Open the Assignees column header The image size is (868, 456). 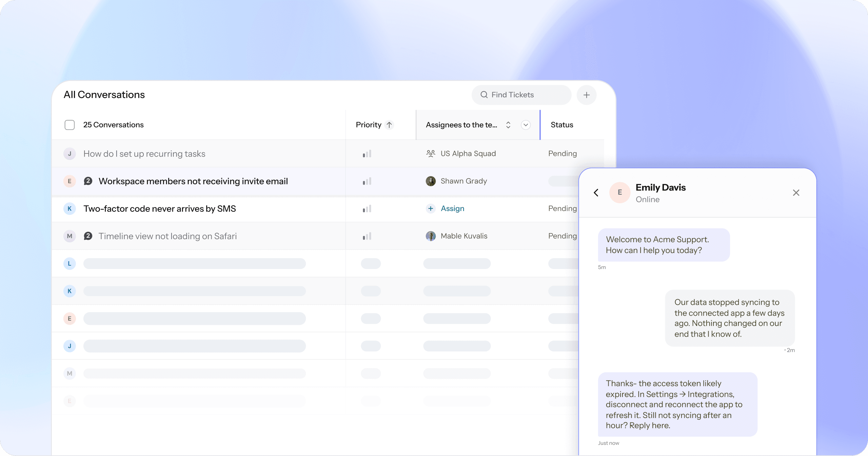(x=461, y=125)
